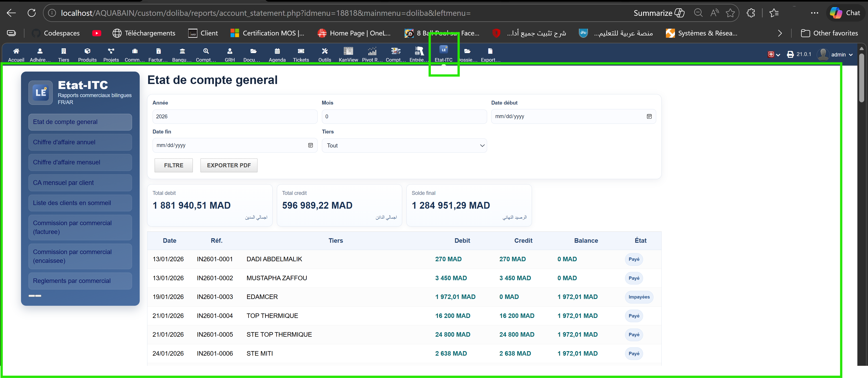Open the Agenda calendar icon
Image resolution: width=868 pixels, height=378 pixels.
pos(277,51)
